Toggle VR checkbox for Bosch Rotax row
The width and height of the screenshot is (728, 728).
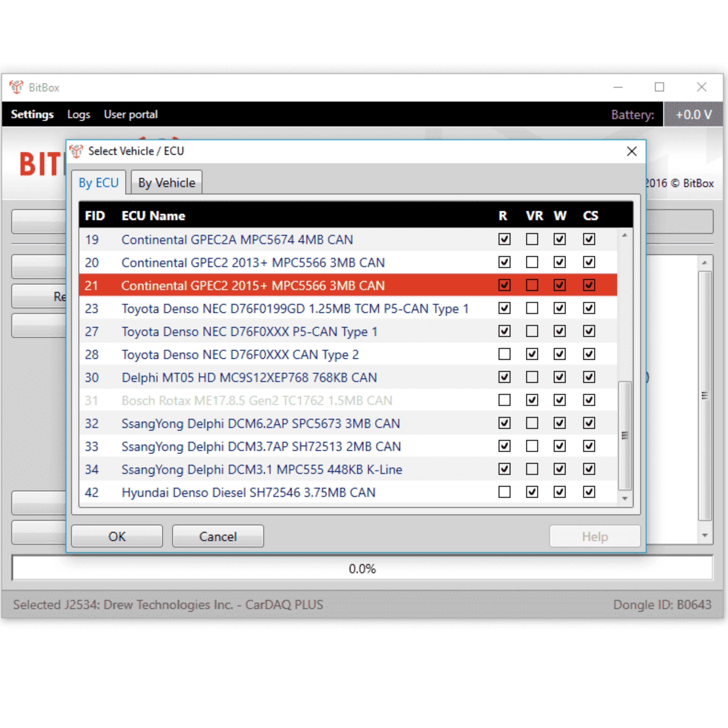pos(532,400)
